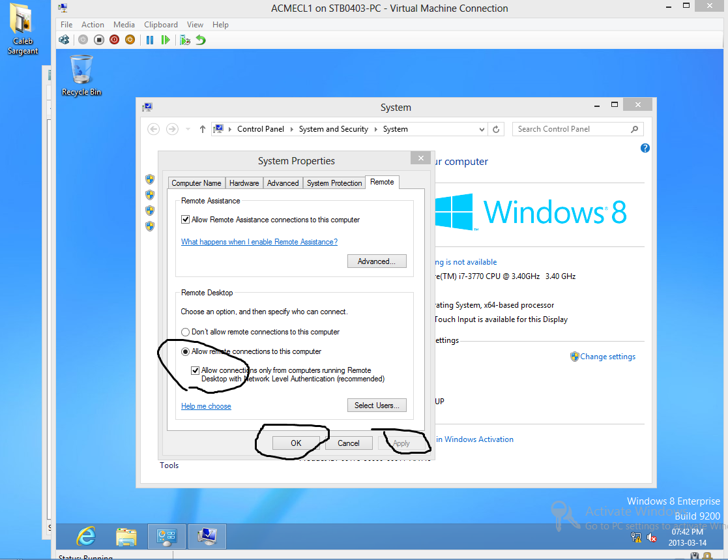
Task: Expand the address bar history dropdown
Action: pyautogui.click(x=482, y=130)
